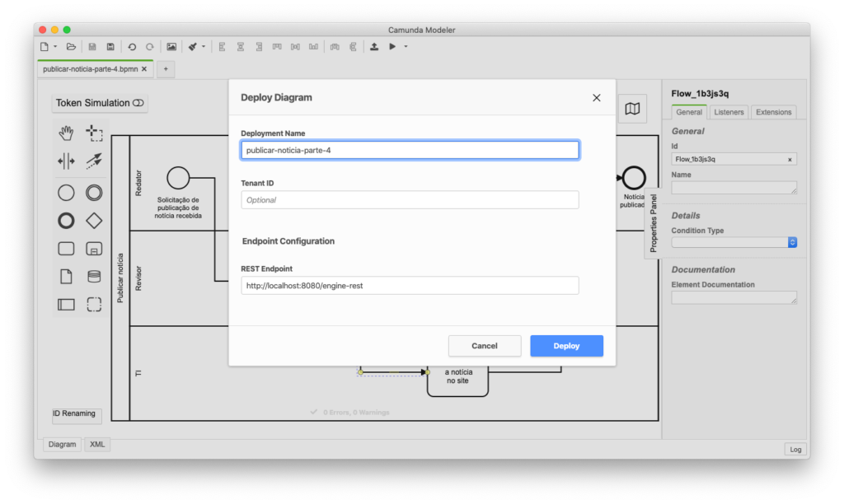Image resolution: width=844 pixels, height=504 pixels.
Task: Create a pool/participant from palette
Action: pos(66,305)
